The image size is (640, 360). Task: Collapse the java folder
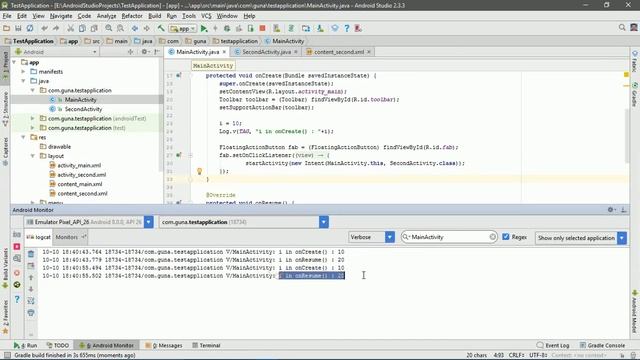pyautogui.click(x=23, y=81)
